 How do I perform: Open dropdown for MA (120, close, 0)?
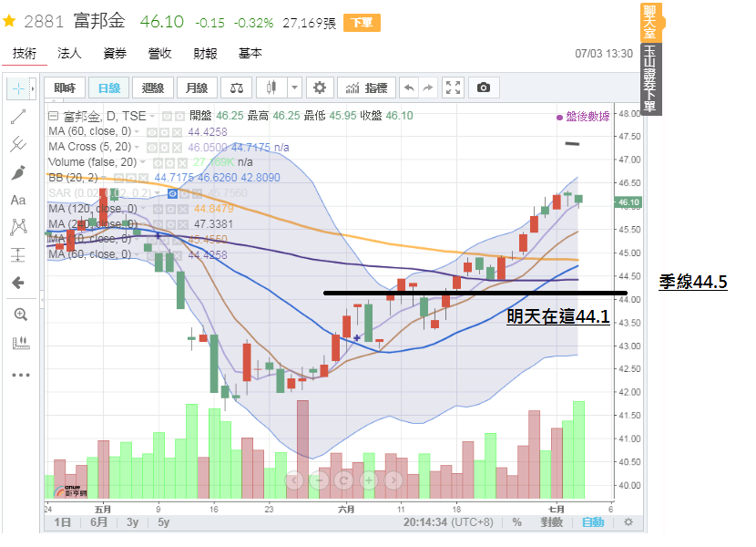tap(143, 209)
